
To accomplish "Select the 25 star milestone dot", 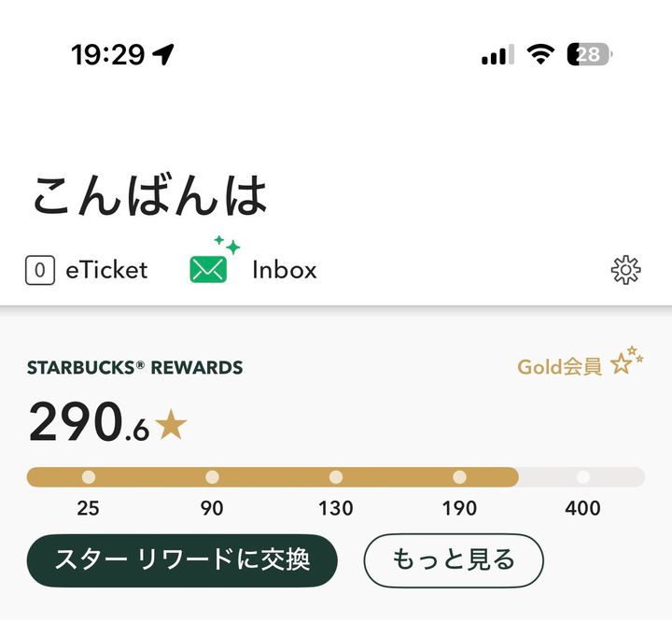I will (89, 477).
